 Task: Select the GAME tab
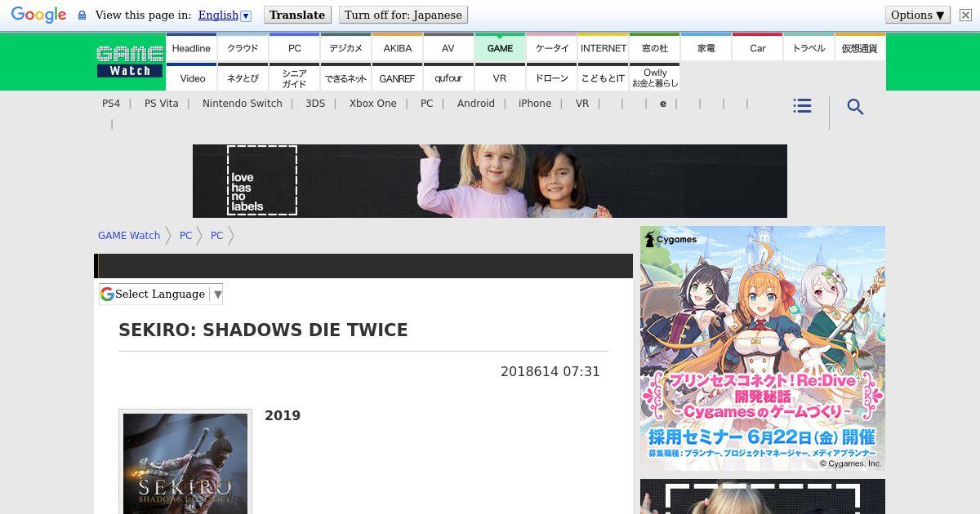pos(500,47)
